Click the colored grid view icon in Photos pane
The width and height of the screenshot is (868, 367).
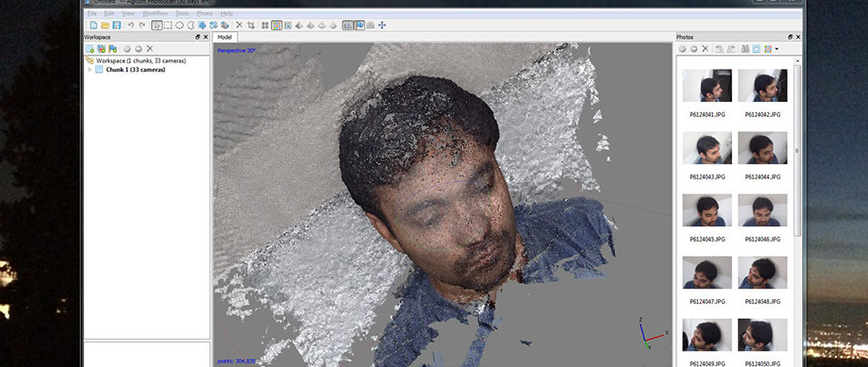(x=768, y=49)
